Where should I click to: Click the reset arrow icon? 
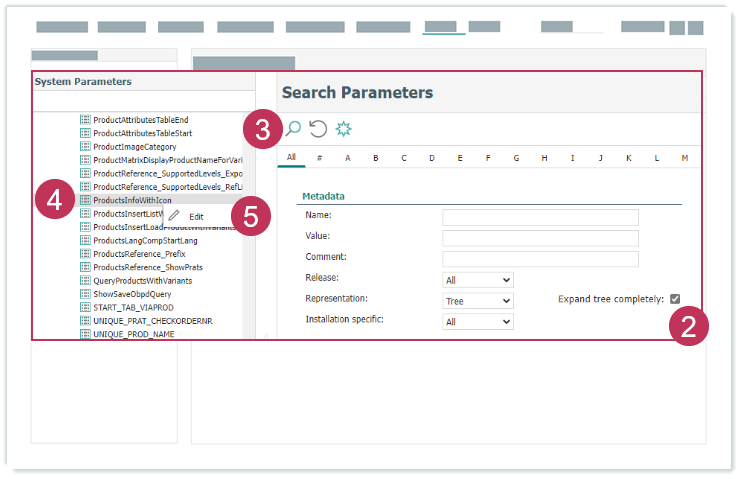click(318, 128)
